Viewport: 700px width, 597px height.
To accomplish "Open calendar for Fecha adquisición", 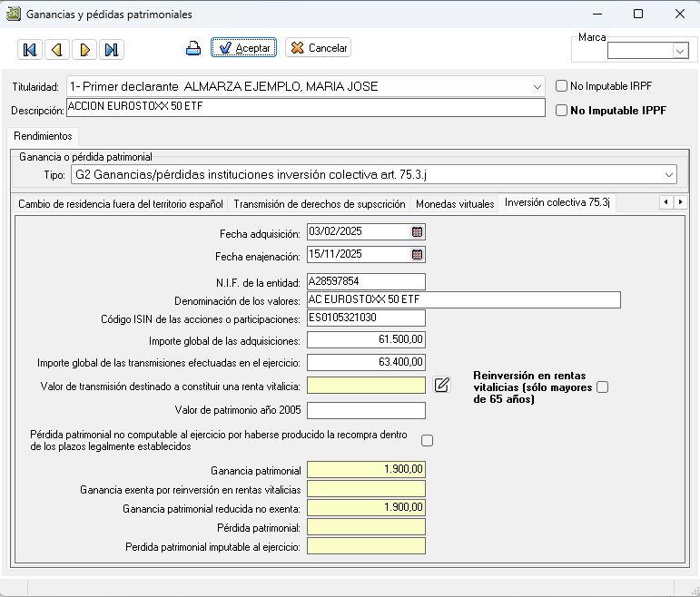I will click(417, 232).
